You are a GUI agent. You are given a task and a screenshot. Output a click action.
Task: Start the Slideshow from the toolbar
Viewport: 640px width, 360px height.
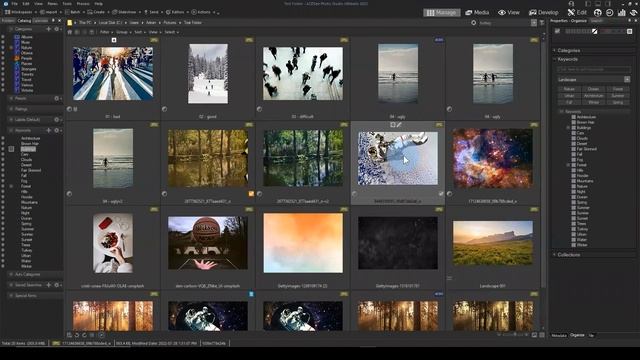coord(125,12)
